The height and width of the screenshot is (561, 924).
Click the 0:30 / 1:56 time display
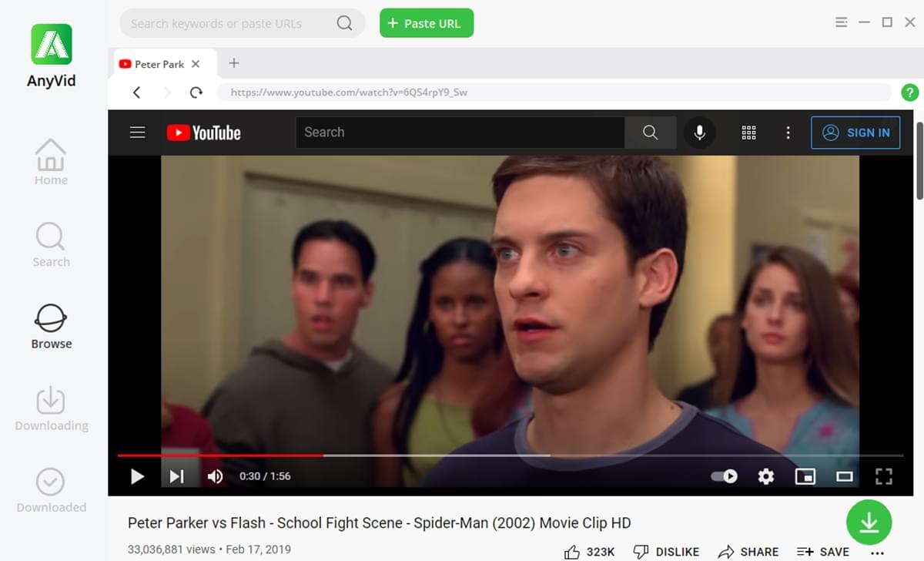(265, 476)
